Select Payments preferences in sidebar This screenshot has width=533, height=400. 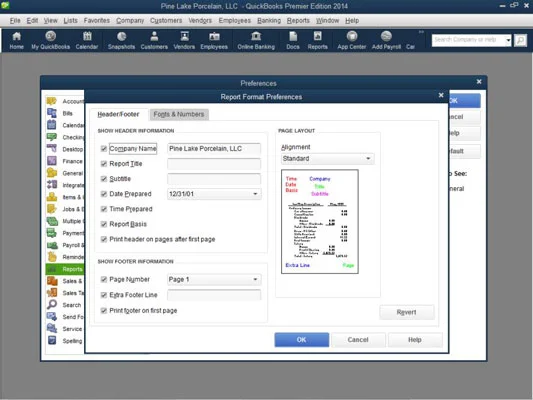[x=65, y=233]
